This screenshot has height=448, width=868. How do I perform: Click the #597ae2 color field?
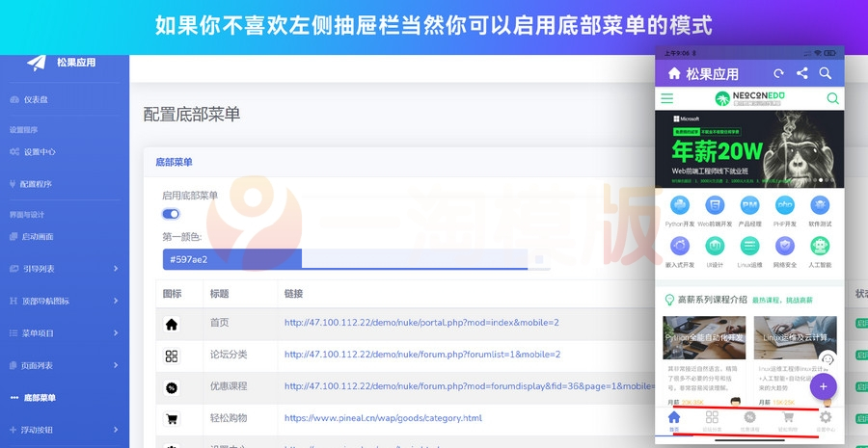coord(231,258)
